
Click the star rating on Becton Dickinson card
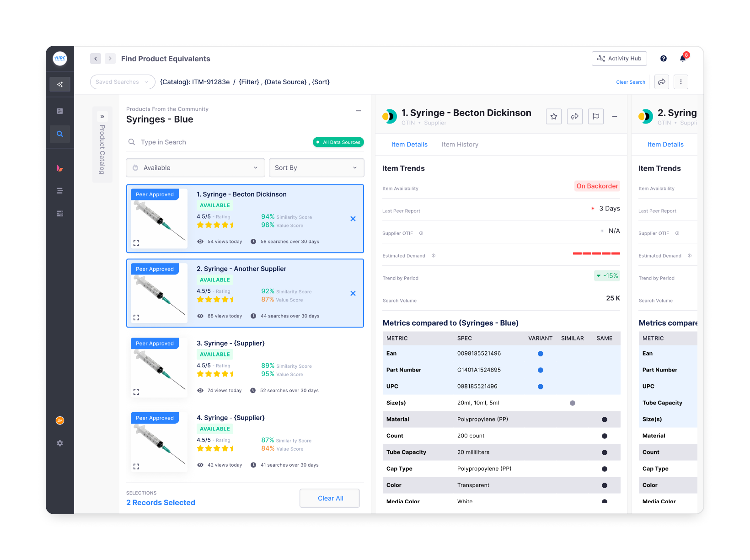[216, 225]
